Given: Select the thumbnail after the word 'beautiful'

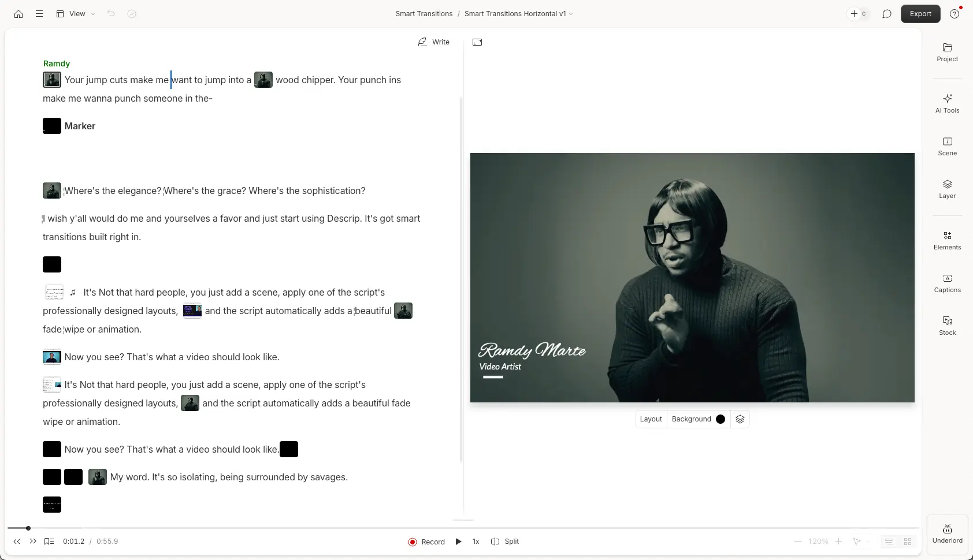Looking at the screenshot, I should point(403,311).
